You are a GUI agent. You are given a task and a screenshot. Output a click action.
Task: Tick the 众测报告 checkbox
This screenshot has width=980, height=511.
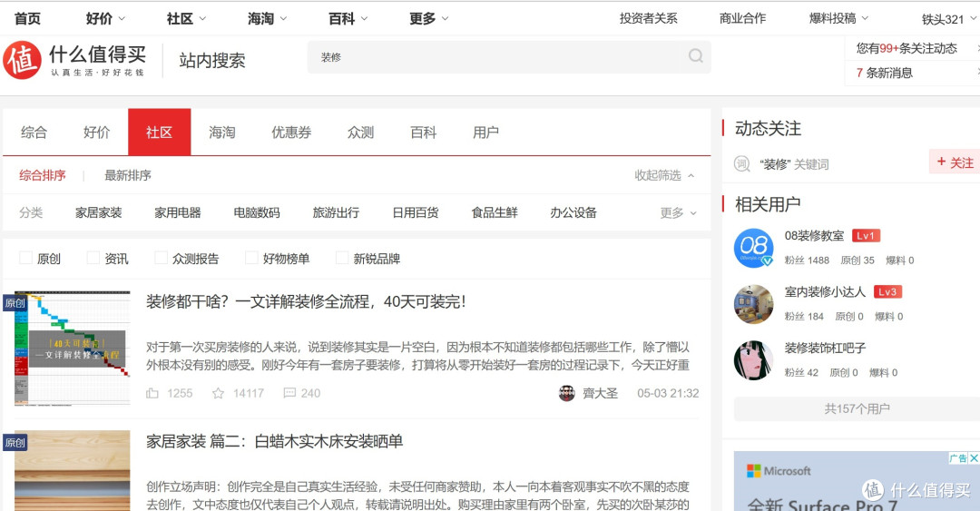tap(161, 258)
